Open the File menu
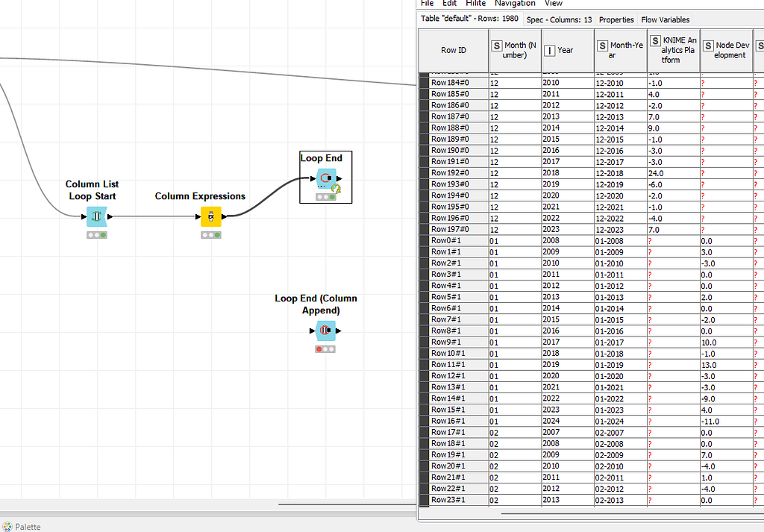 (x=428, y=4)
